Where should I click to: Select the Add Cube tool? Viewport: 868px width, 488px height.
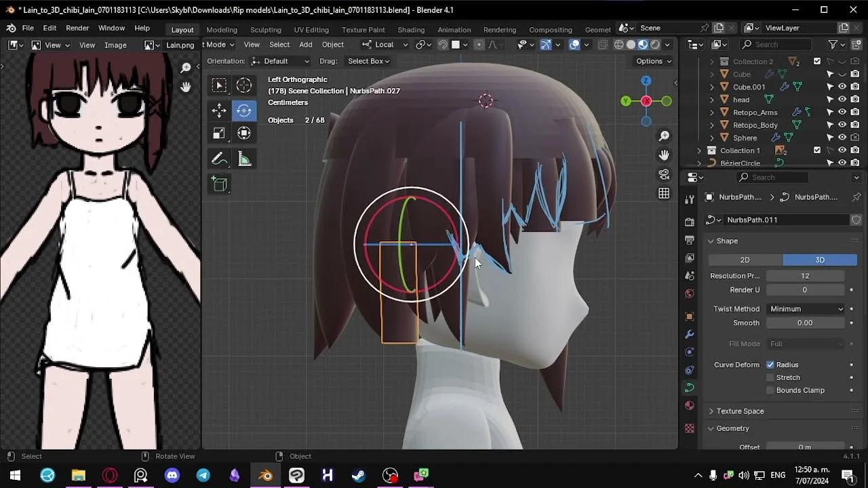click(x=220, y=183)
